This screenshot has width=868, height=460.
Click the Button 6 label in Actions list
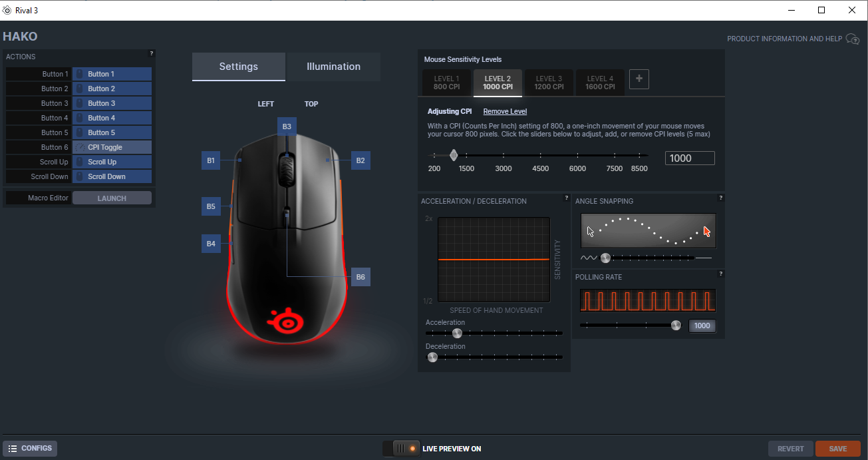[55, 147]
